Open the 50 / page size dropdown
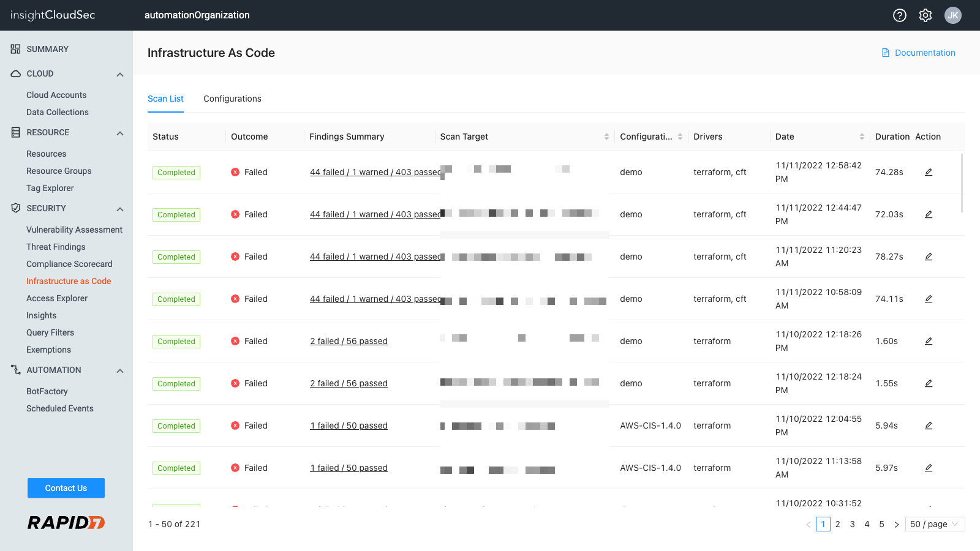 (x=935, y=524)
